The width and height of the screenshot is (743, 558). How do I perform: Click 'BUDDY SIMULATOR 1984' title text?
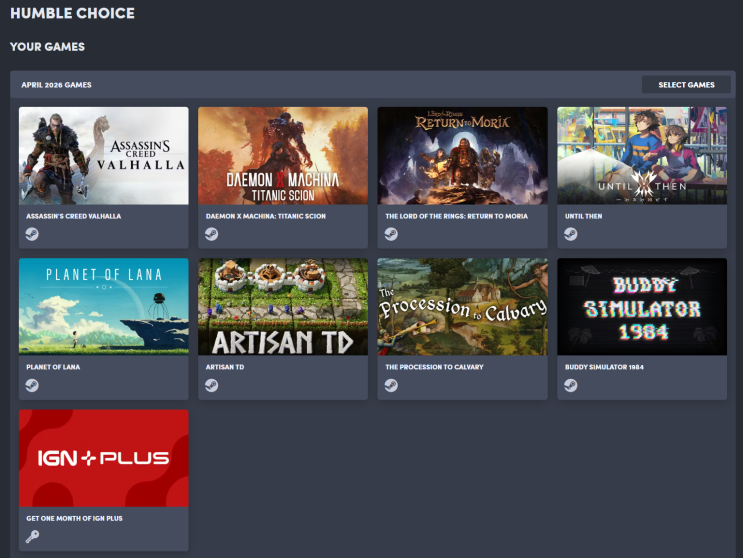[x=604, y=367]
